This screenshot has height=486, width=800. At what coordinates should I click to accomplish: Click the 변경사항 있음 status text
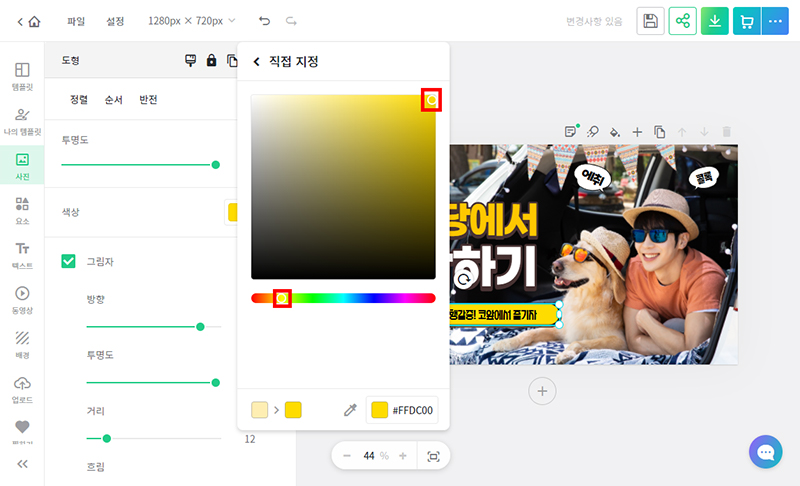coord(594,21)
